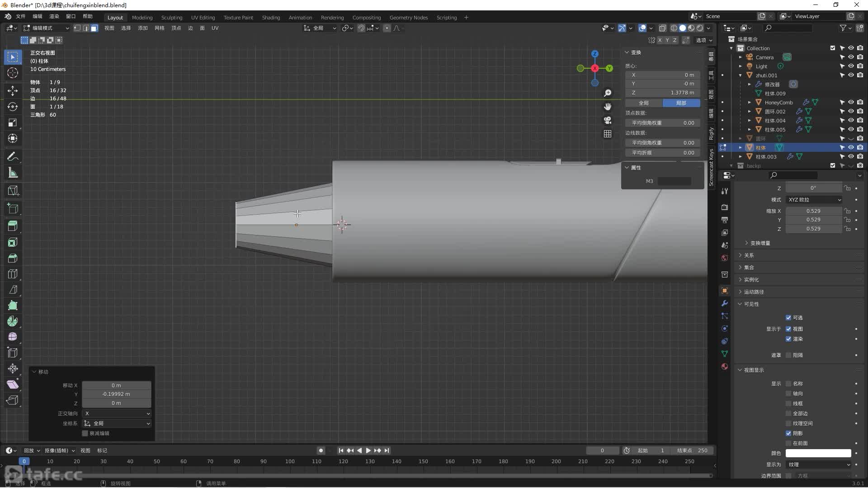Toggle 视图 show in viewport checkbox
868x488 pixels.
tap(788, 329)
